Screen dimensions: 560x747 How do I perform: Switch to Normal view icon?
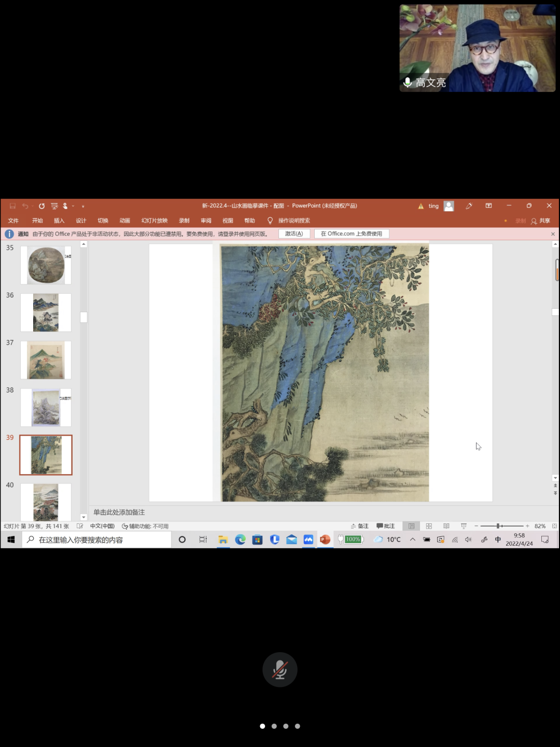411,526
